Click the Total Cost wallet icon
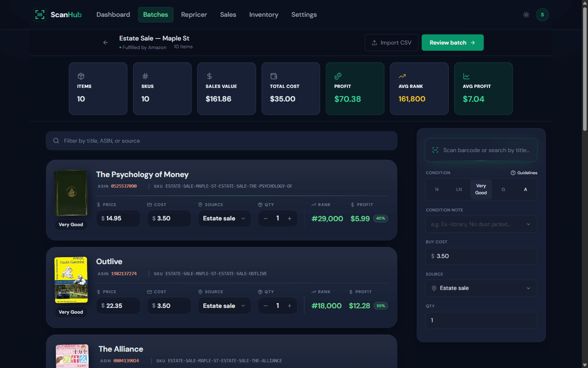The image size is (588, 368). tap(274, 76)
